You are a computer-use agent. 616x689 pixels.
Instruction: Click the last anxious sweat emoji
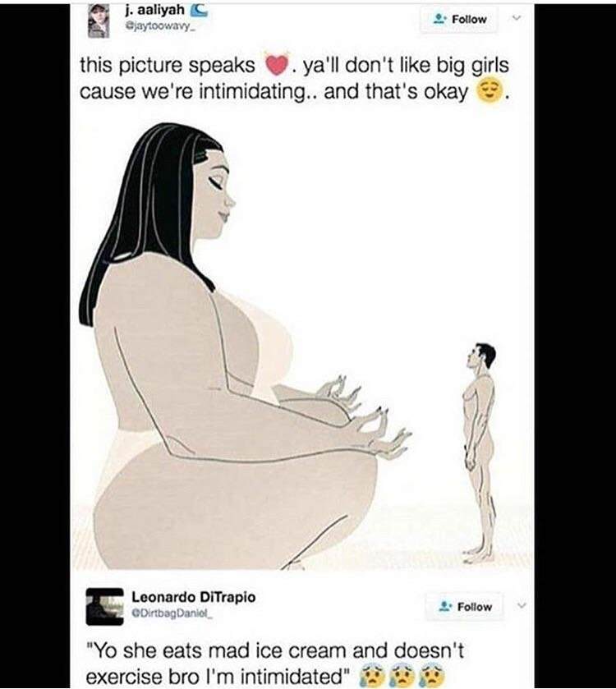432,675
